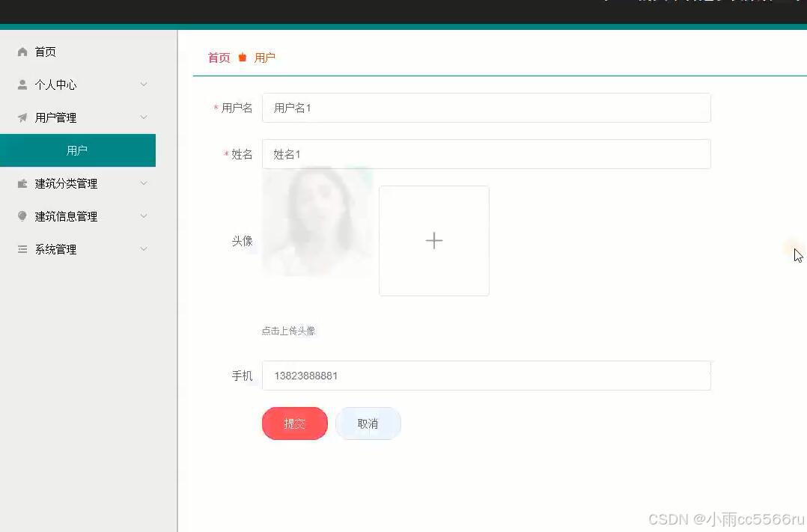This screenshot has height=532, width=807.
Task: Select the icon next to 建筑信息管理
Action: pos(22,216)
